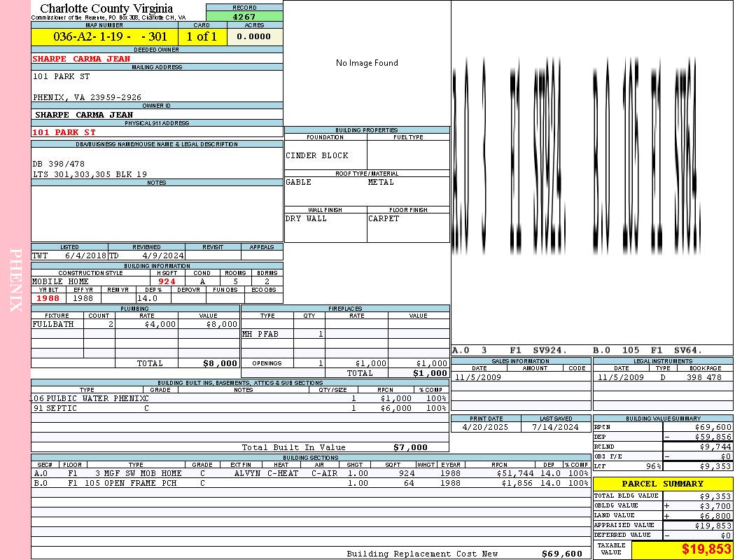Screen dimensions: 735x560
Task: Click the red physical 911 address
Action: [64, 132]
